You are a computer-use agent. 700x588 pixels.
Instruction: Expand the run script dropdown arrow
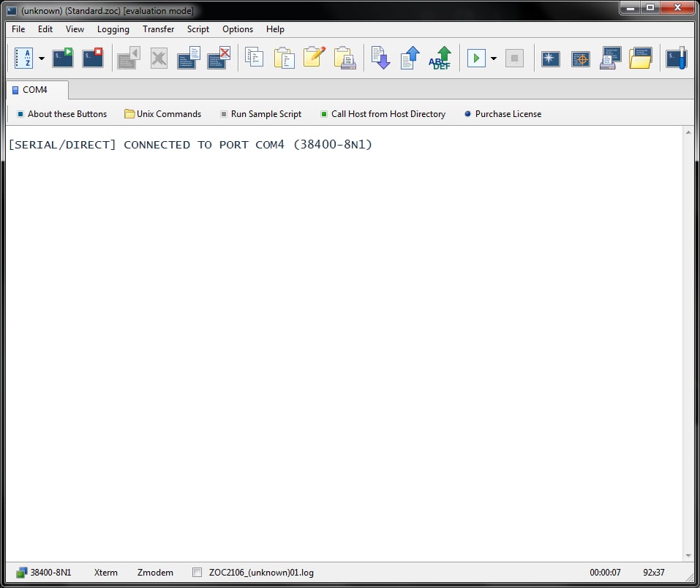click(x=494, y=59)
